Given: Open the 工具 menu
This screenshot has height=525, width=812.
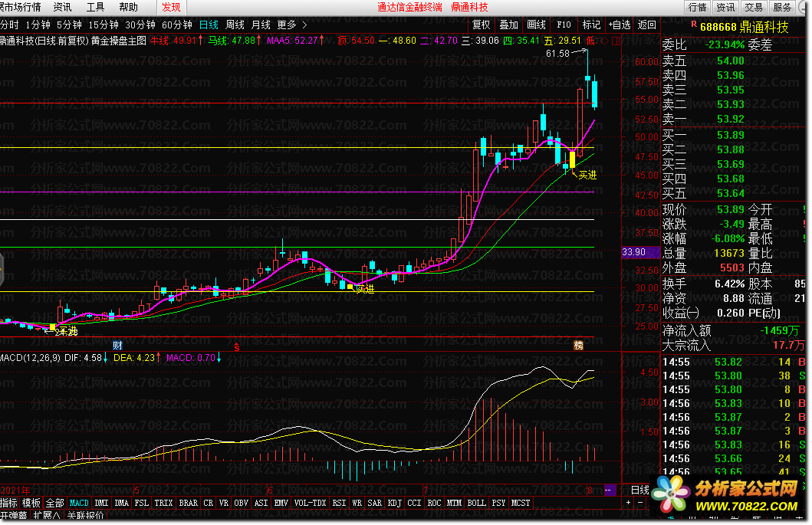Looking at the screenshot, I should (95, 7).
